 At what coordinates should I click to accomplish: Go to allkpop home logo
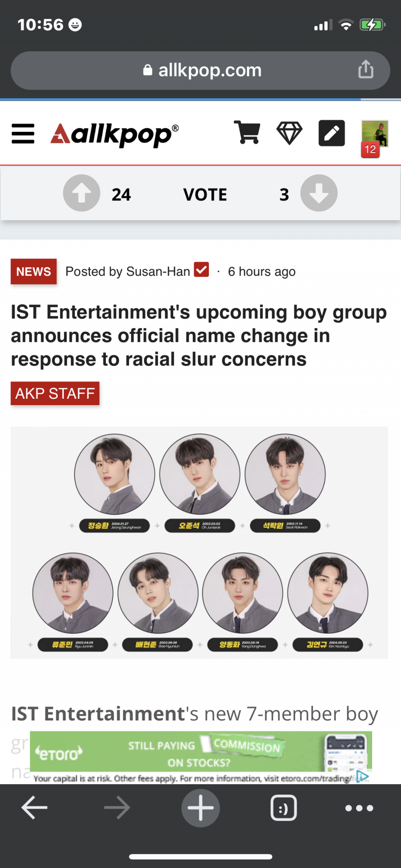115,134
